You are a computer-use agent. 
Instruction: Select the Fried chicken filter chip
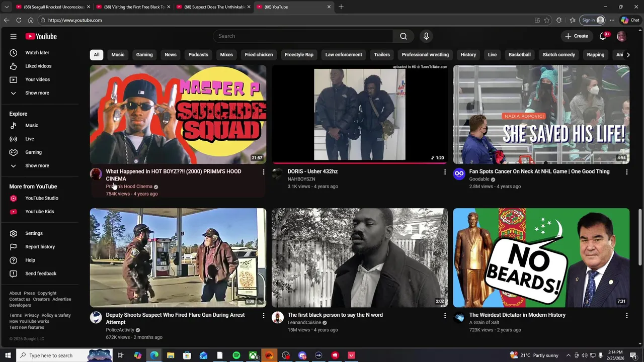(x=259, y=55)
